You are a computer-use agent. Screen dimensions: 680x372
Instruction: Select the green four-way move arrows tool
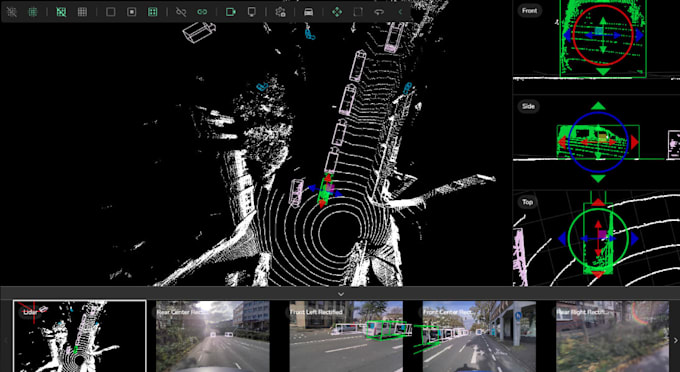coord(337,12)
